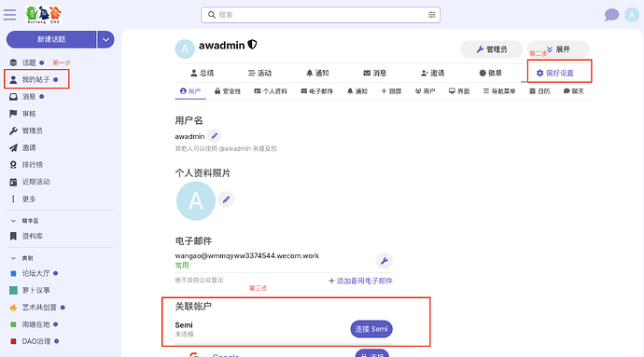Screen dimensions: 644x357
Task: Click the magnifier icon in the search bar
Action: [x=212, y=15]
